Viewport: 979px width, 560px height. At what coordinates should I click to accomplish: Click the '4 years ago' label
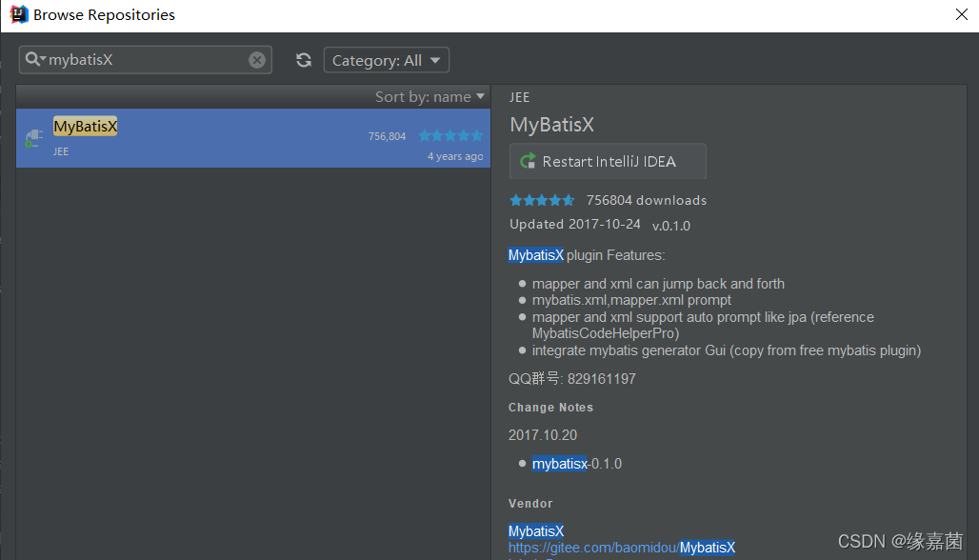click(x=455, y=156)
